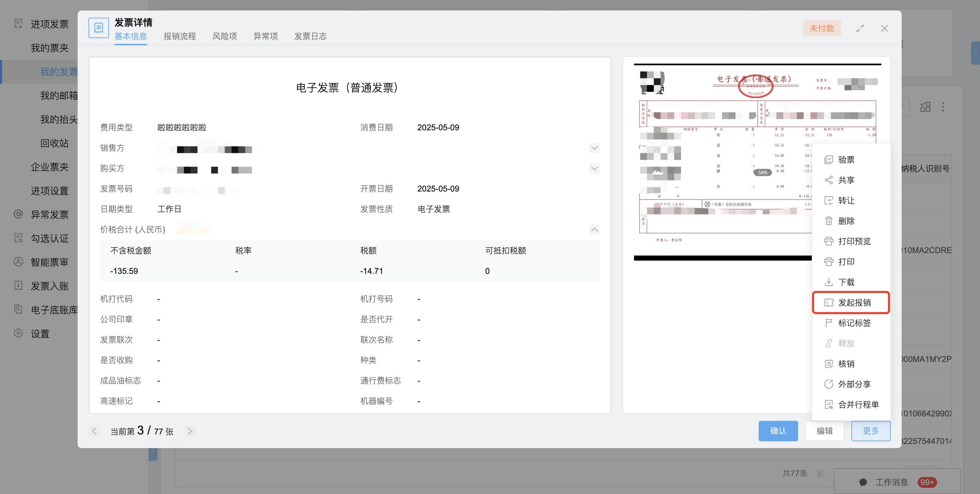The image size is (980, 494).
Task: Click the 电子底账库 sidebar icon
Action: pos(18,310)
